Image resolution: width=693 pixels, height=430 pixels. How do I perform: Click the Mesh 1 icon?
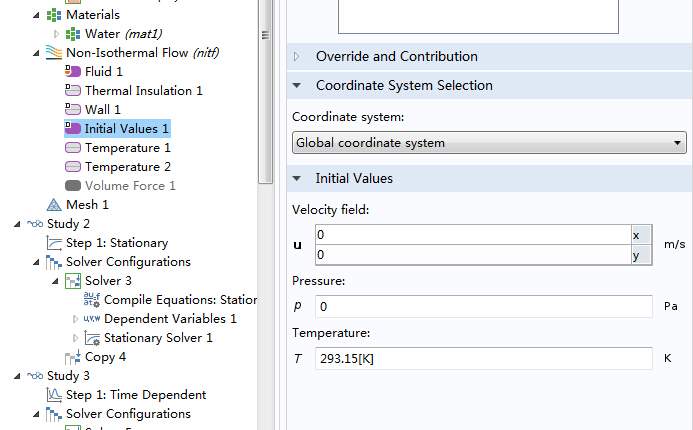pyautogui.click(x=54, y=205)
